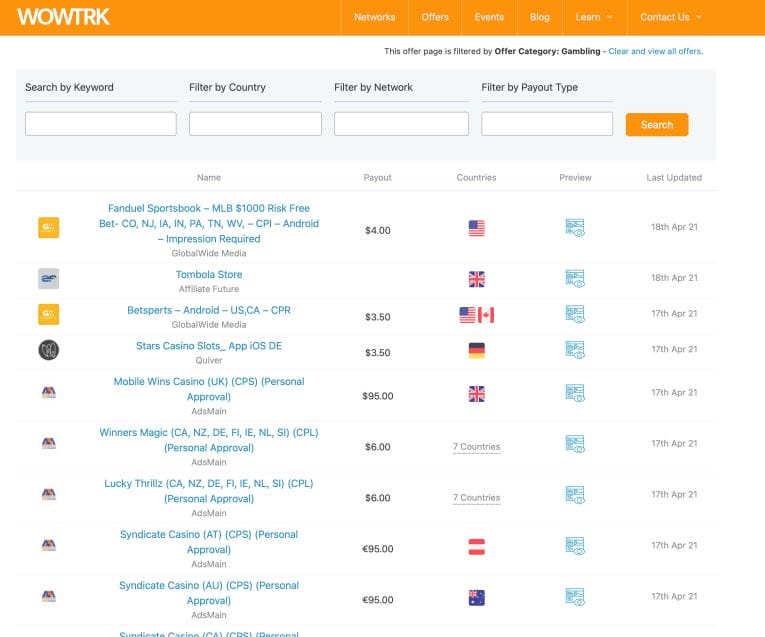Click the Name column header
This screenshot has width=765, height=637.
(209, 178)
